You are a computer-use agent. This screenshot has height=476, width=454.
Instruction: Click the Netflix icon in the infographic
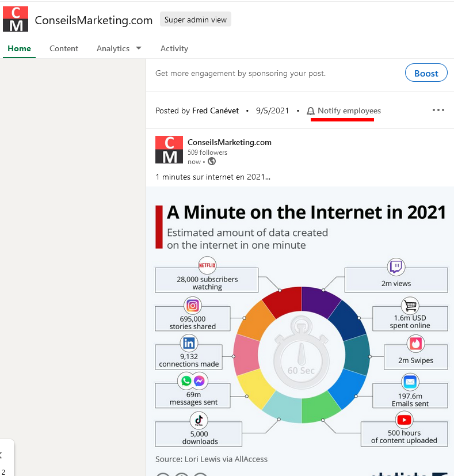(x=207, y=265)
